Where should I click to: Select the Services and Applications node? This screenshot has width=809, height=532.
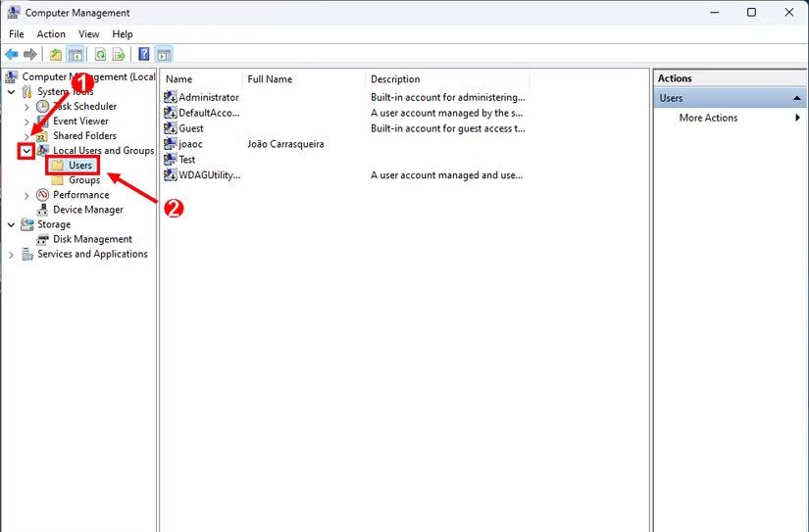point(92,254)
